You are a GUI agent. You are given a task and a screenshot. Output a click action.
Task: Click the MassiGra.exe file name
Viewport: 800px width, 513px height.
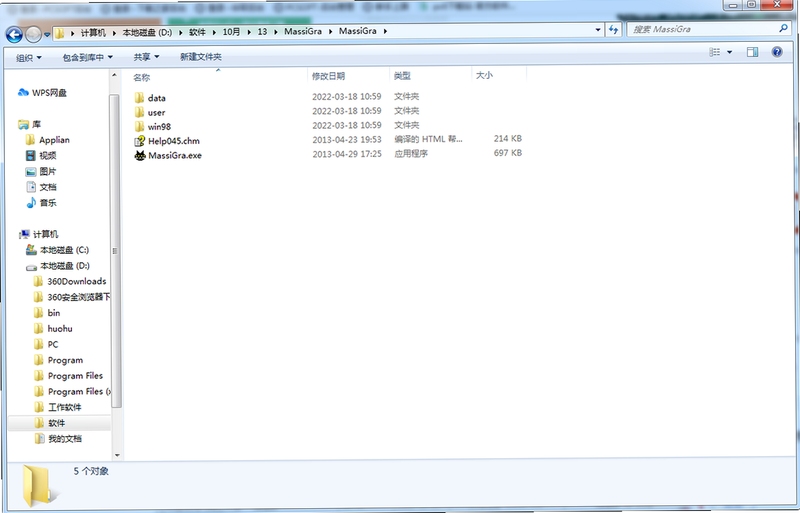click(175, 156)
